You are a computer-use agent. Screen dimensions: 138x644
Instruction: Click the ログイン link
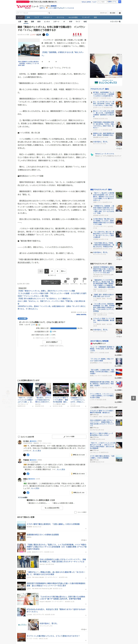42,8
